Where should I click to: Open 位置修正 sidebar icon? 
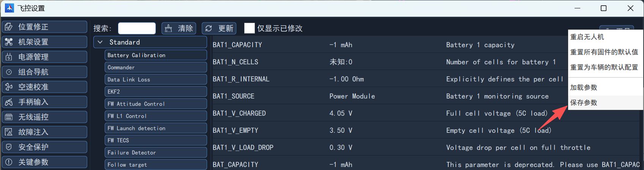9,27
